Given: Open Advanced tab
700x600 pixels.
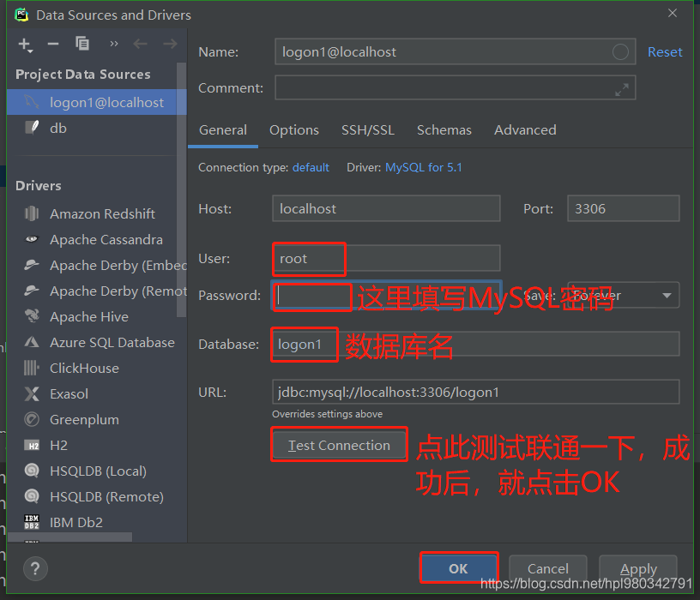Looking at the screenshot, I should [x=525, y=129].
